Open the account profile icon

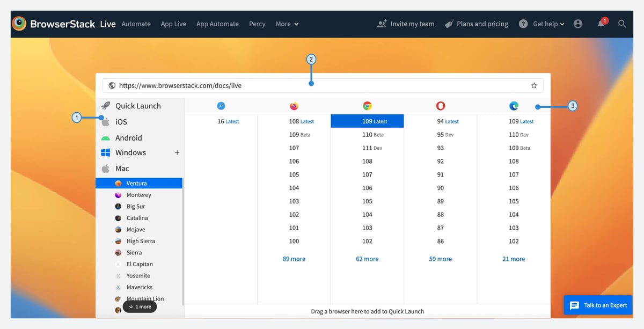tap(578, 24)
